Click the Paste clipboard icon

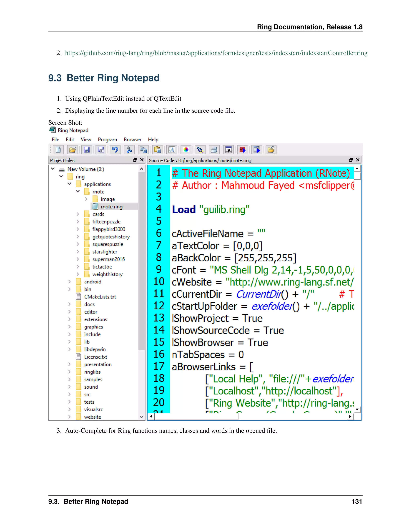tap(158, 150)
